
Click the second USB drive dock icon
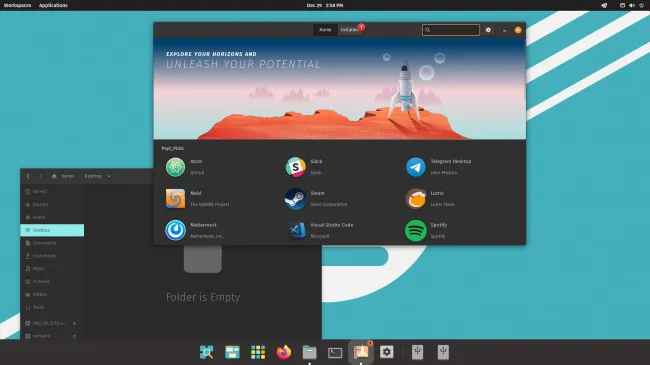pyautogui.click(x=443, y=352)
